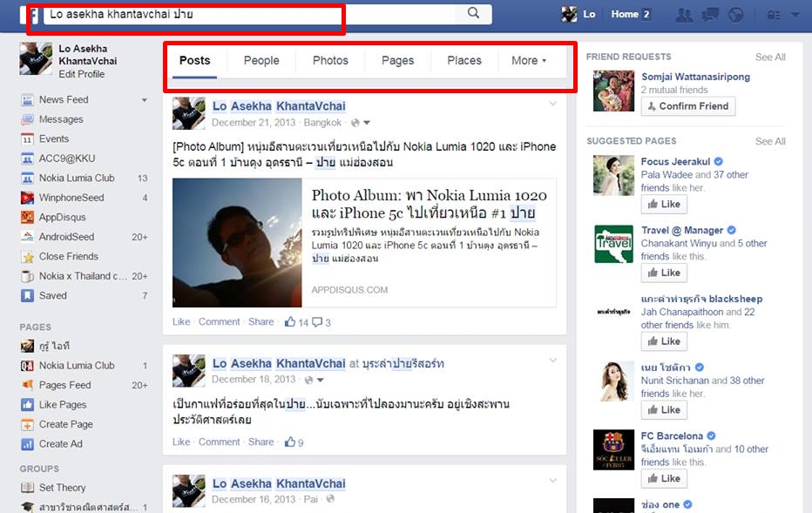Image resolution: width=812 pixels, height=513 pixels.
Task: Click the Messages sidebar icon
Action: tap(27, 119)
